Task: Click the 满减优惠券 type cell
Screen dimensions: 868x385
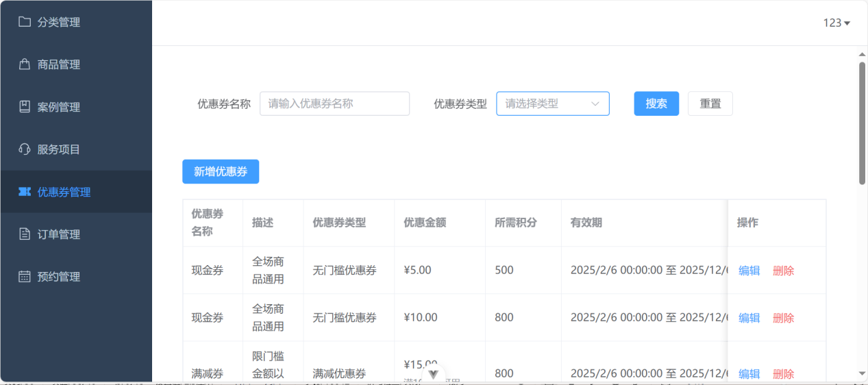Action: (x=349, y=373)
